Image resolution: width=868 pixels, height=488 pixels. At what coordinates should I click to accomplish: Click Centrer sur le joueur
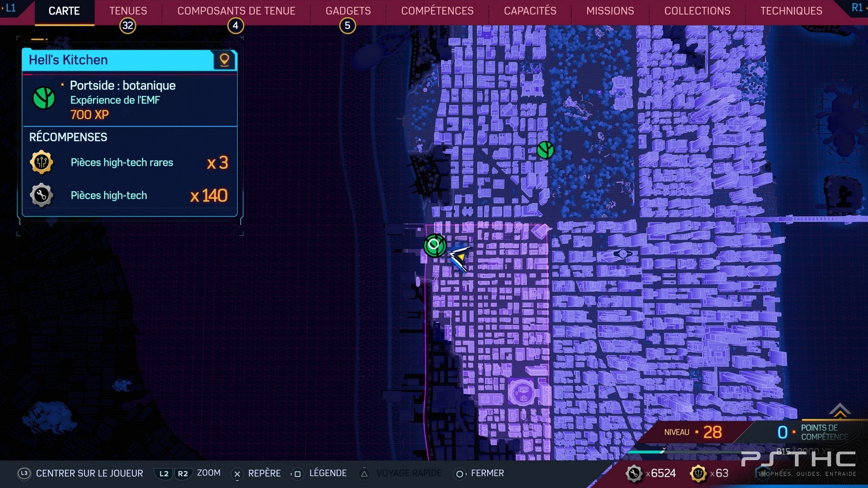coord(90,473)
